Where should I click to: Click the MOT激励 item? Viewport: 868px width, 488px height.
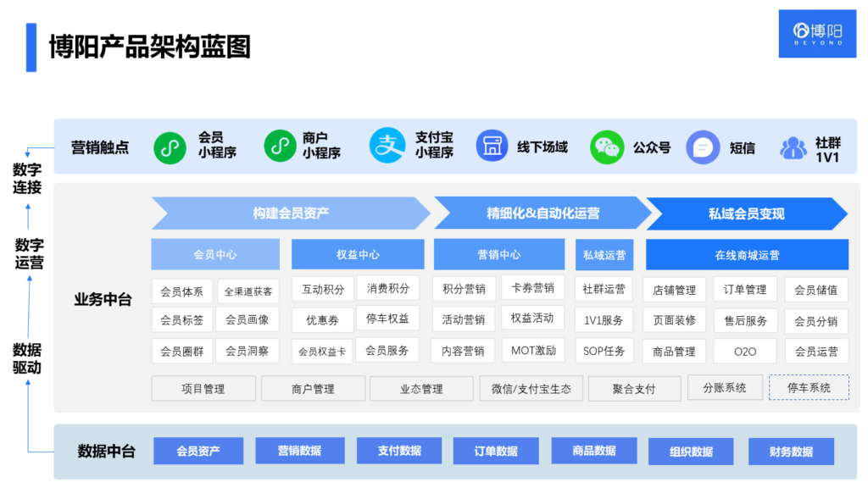point(532,350)
